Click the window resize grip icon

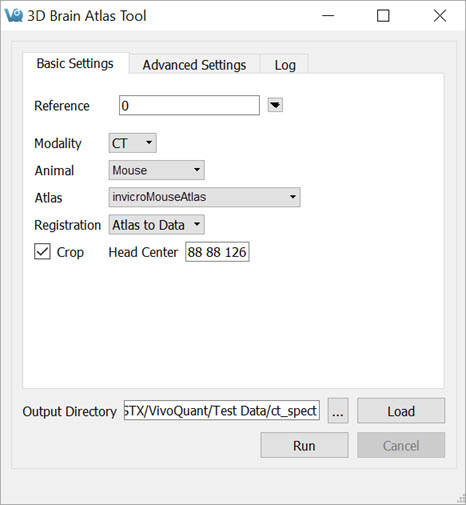tap(461, 498)
